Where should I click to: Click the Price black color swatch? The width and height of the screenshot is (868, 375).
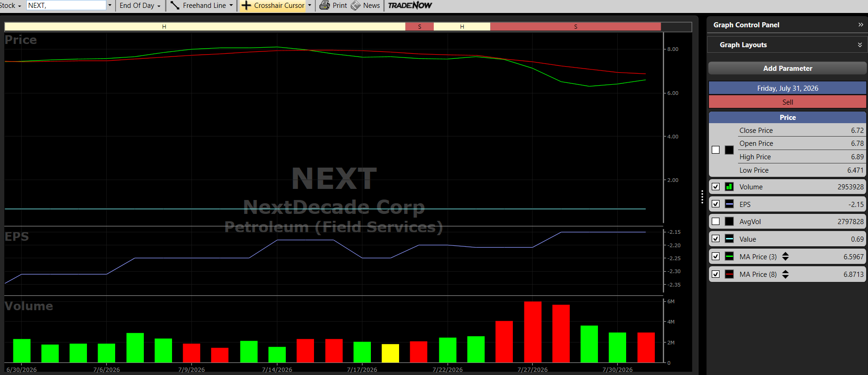[729, 150]
